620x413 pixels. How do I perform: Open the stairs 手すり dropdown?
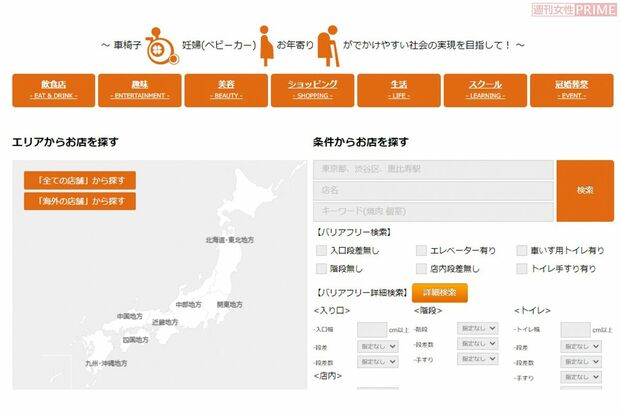(x=478, y=359)
